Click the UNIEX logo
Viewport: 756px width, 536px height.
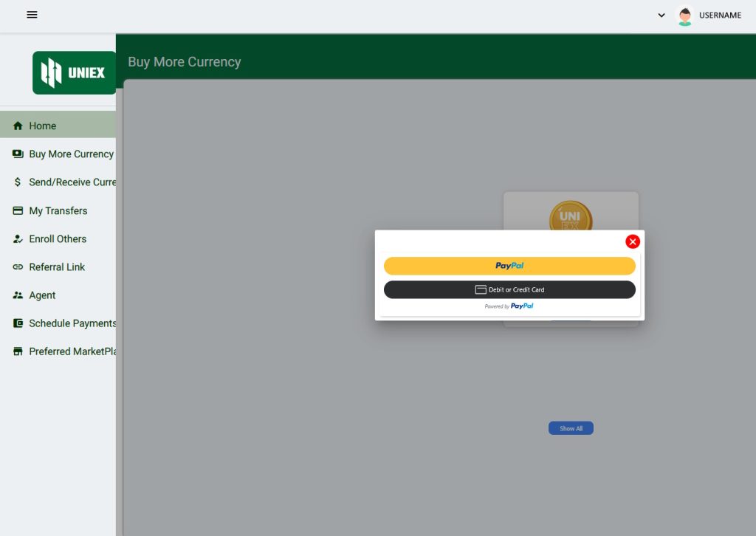coord(74,73)
